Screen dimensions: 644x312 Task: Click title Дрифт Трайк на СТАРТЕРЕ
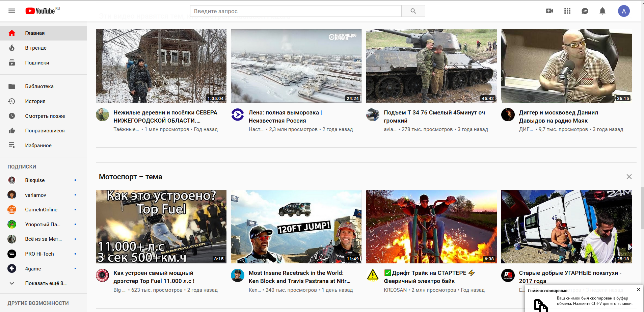pyautogui.click(x=429, y=277)
